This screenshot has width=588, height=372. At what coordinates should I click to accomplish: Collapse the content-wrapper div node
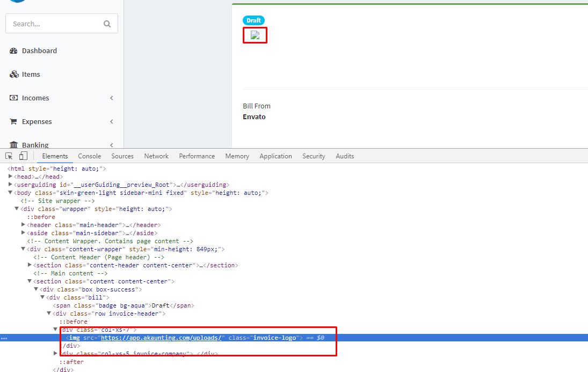tap(23, 249)
